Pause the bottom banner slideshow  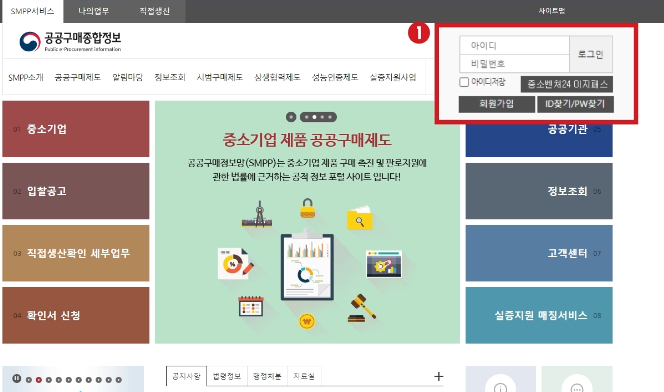tap(17, 378)
